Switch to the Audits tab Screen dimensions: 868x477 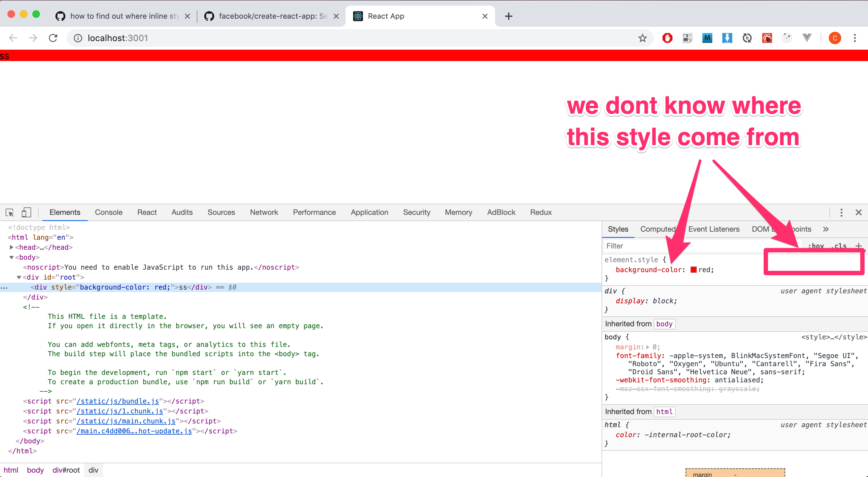tap(182, 212)
